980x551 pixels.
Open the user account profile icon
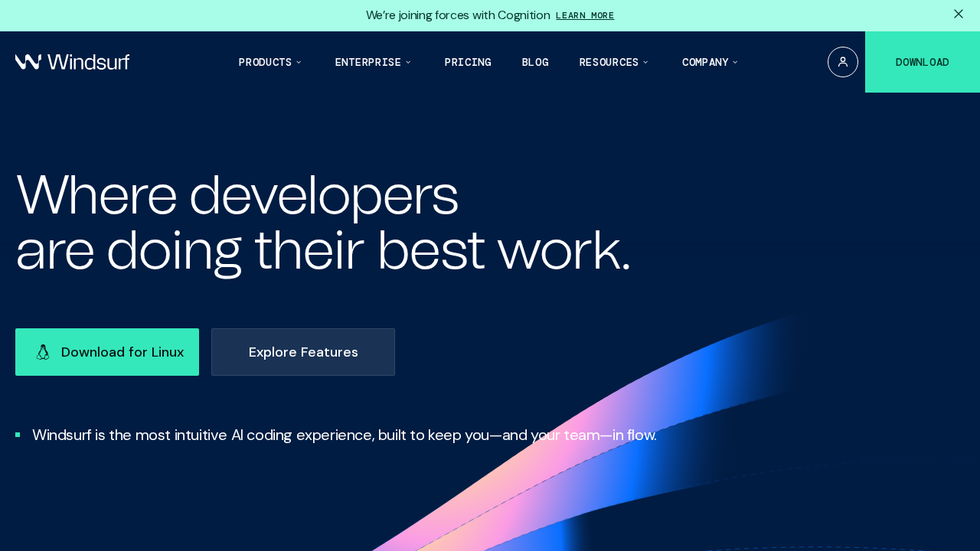tap(842, 62)
